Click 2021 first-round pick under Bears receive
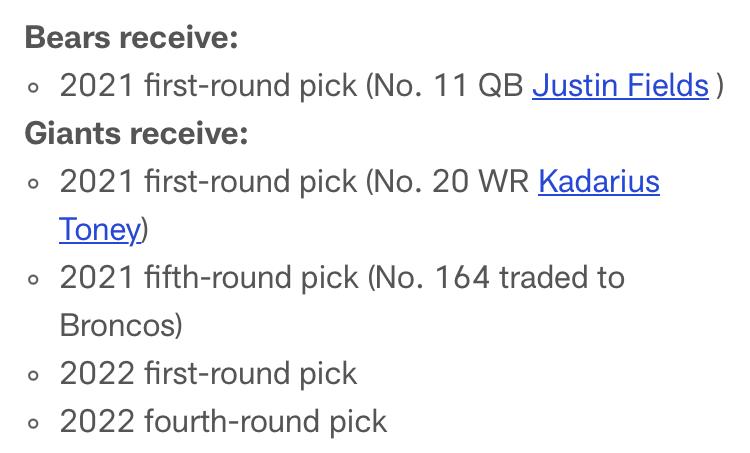The height and width of the screenshot is (453, 750). click(x=209, y=86)
